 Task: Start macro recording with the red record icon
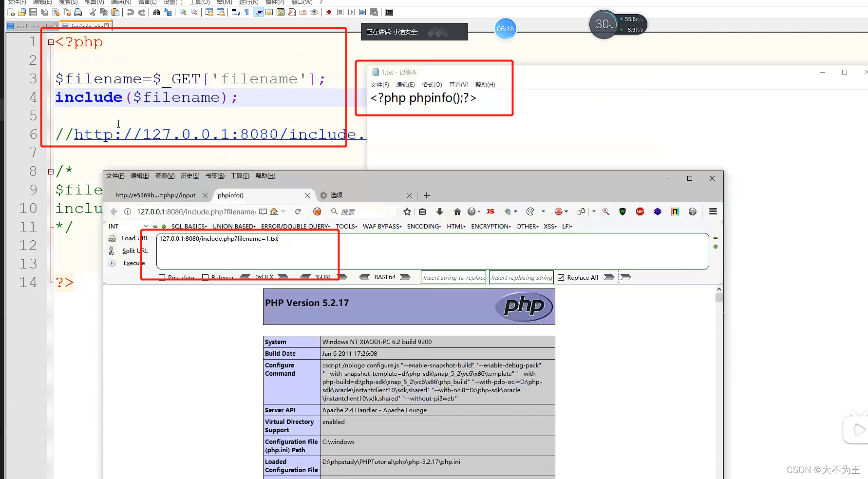(x=329, y=12)
